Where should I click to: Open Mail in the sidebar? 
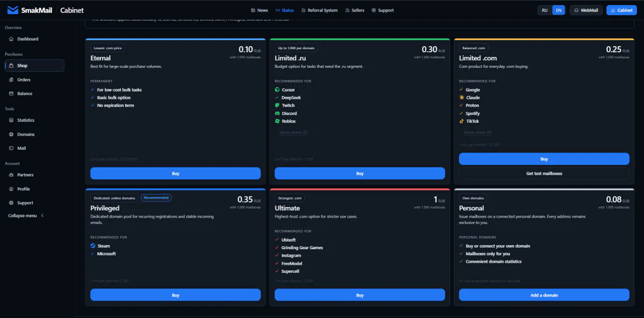[34, 148]
